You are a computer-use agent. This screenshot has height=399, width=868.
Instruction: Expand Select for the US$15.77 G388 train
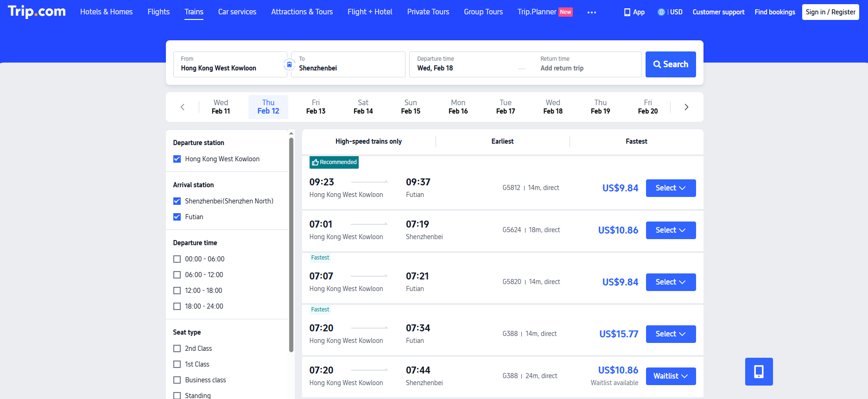coord(670,334)
